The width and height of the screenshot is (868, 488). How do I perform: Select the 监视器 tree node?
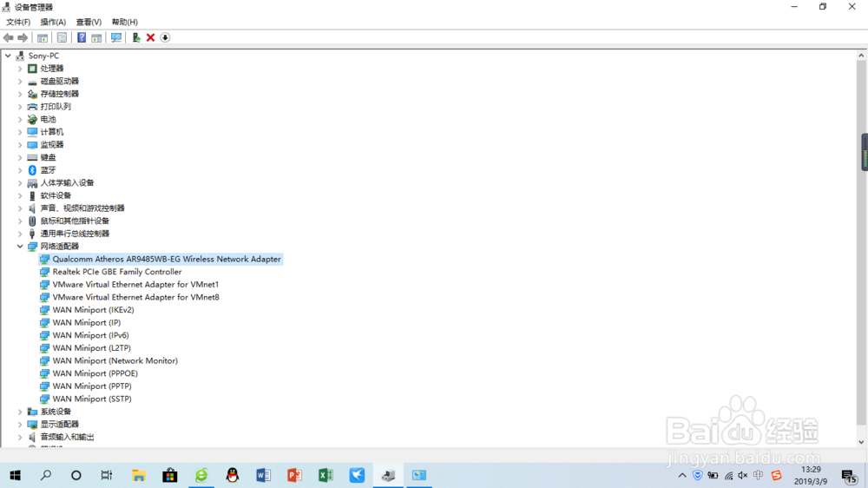51,144
